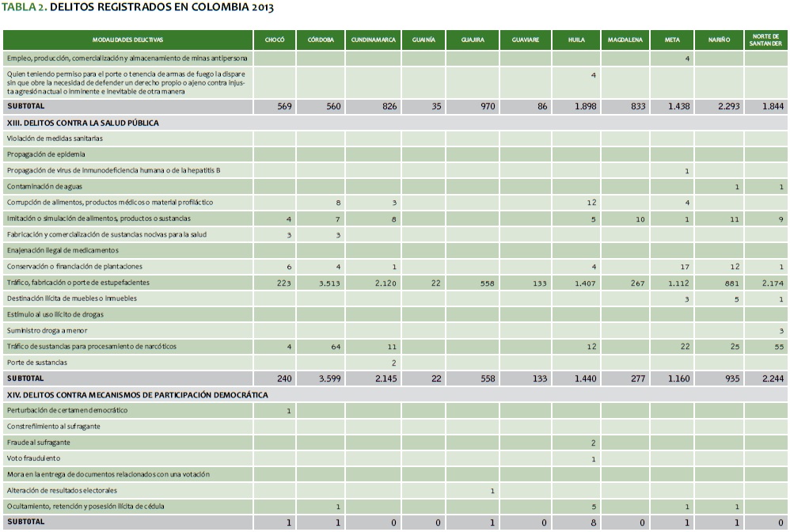Click the 'Propagación de epidemia' row label

(46, 154)
